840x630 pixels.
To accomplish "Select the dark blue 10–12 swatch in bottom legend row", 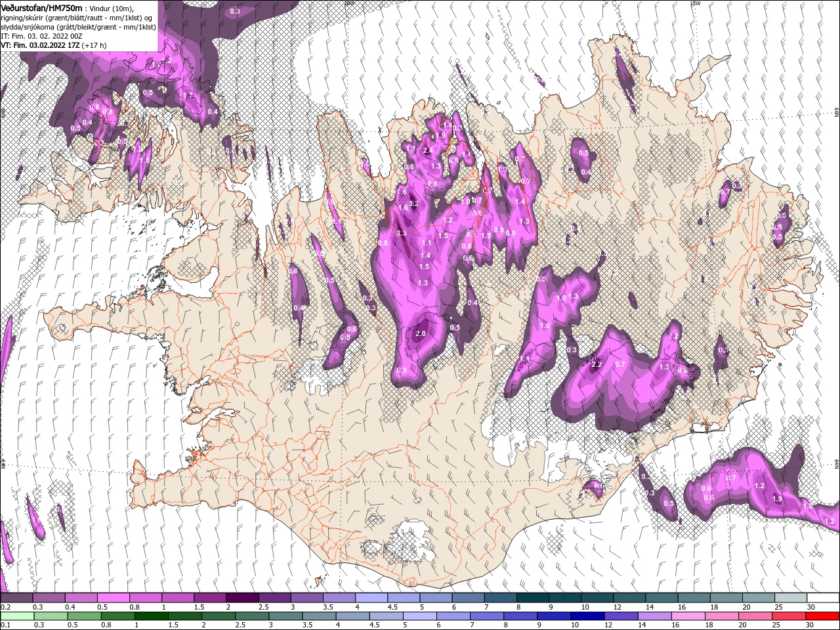I will click(x=588, y=616).
